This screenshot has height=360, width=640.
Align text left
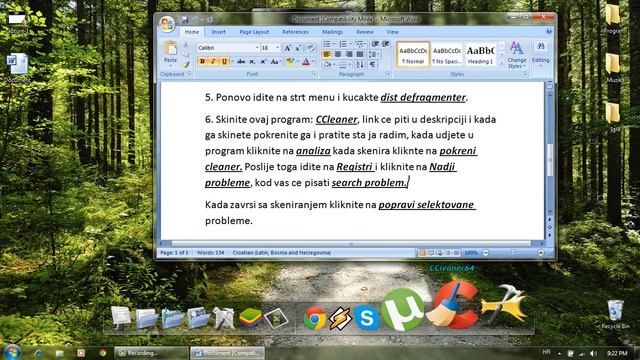327,54
